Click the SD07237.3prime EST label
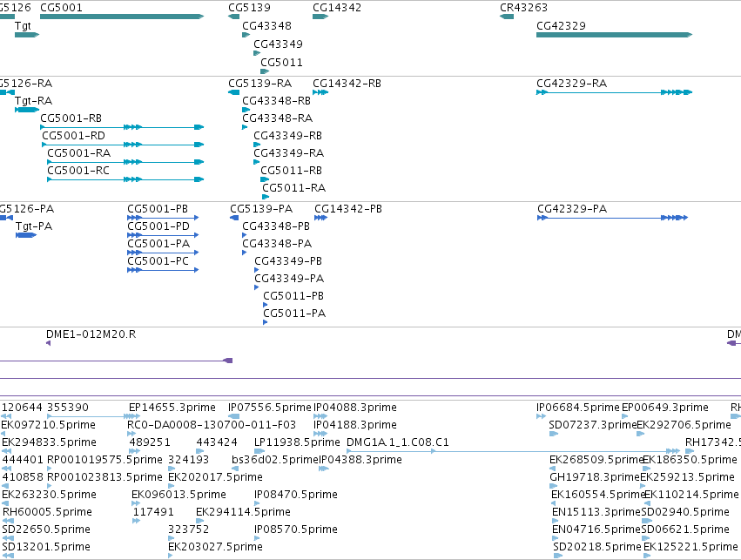Viewport: 741px width, 560px height. tap(593, 425)
